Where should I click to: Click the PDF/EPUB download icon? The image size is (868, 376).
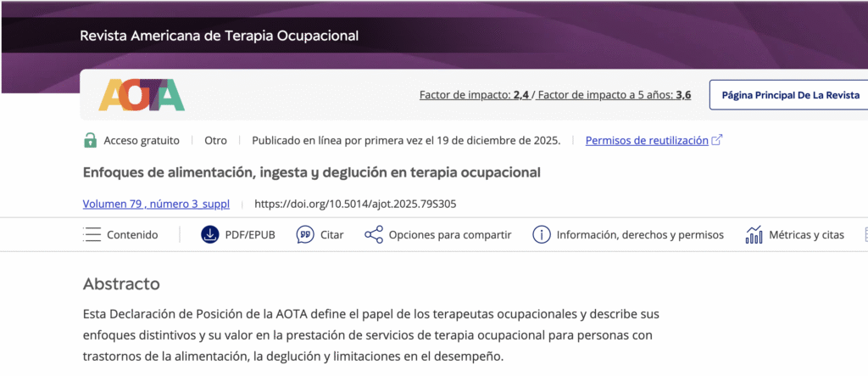(210, 234)
